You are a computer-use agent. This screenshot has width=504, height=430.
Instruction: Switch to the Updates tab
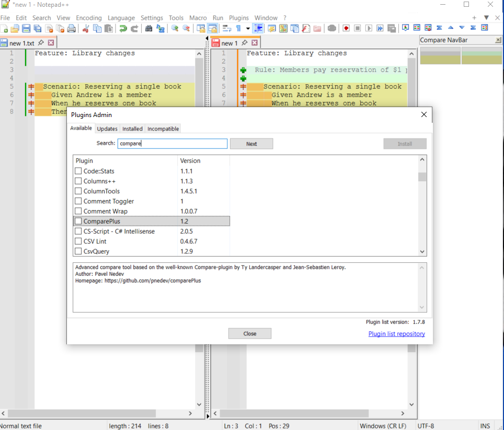[107, 129]
